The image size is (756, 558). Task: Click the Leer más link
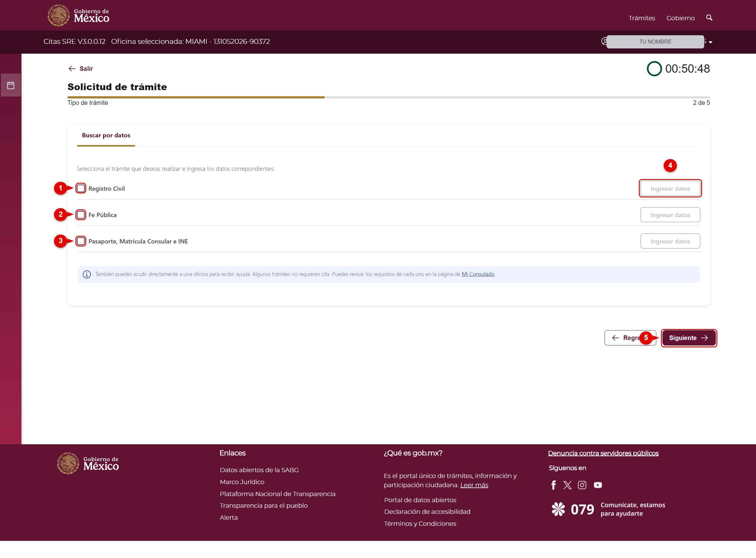pos(474,485)
